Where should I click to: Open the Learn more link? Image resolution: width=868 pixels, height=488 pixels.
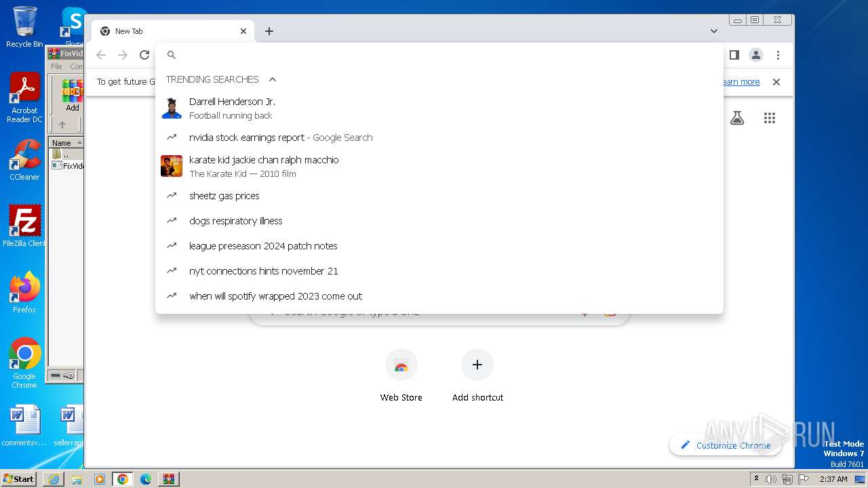pyautogui.click(x=741, y=82)
